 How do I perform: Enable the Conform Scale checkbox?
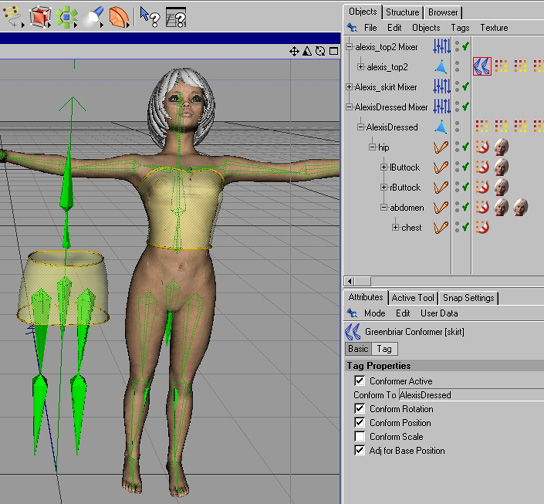[x=359, y=436]
